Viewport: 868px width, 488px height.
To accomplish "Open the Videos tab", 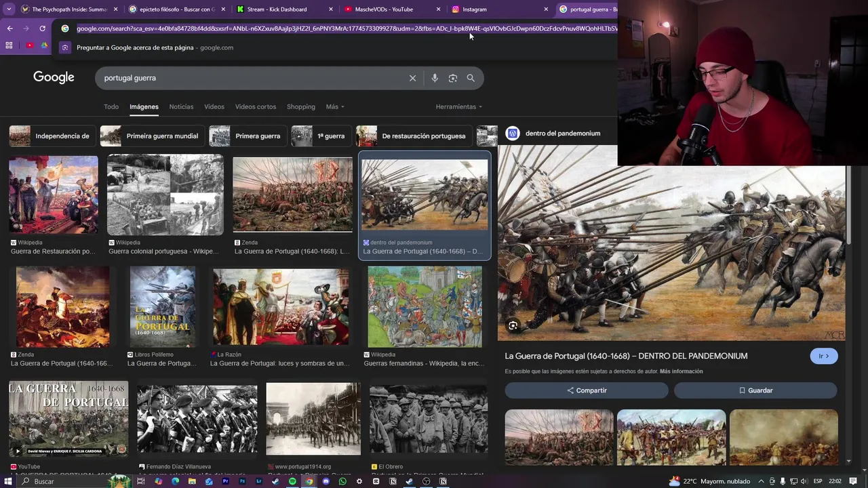I will (x=214, y=106).
